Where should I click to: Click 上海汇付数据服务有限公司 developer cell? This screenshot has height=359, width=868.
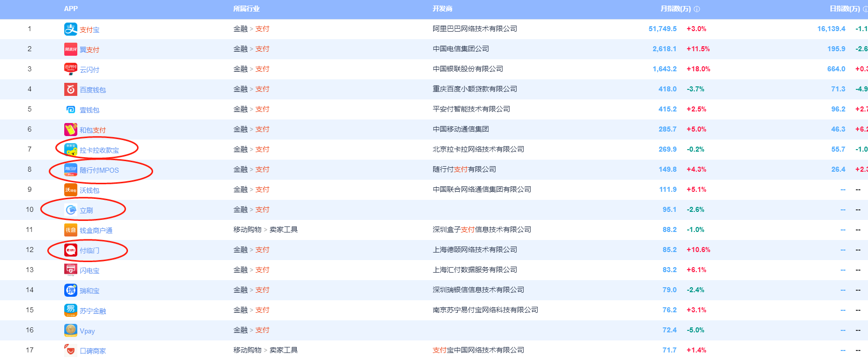coord(475,270)
